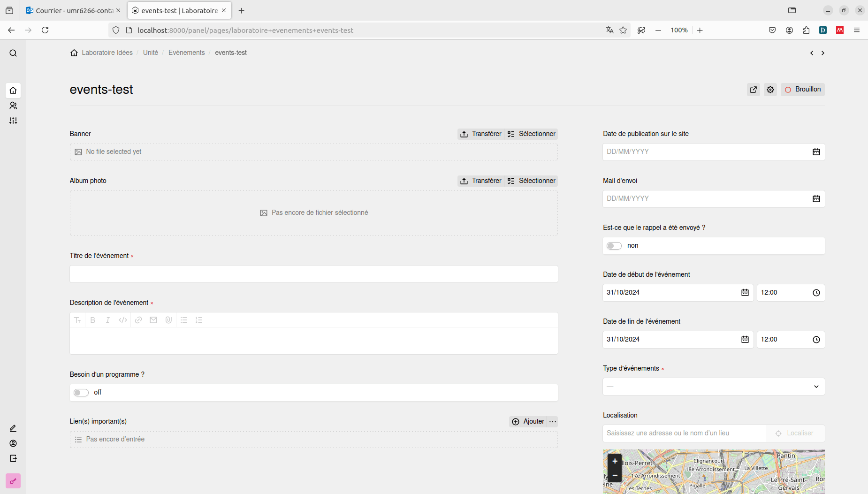Click the Banner empty file dropzone
The image size is (868, 494).
(x=314, y=152)
